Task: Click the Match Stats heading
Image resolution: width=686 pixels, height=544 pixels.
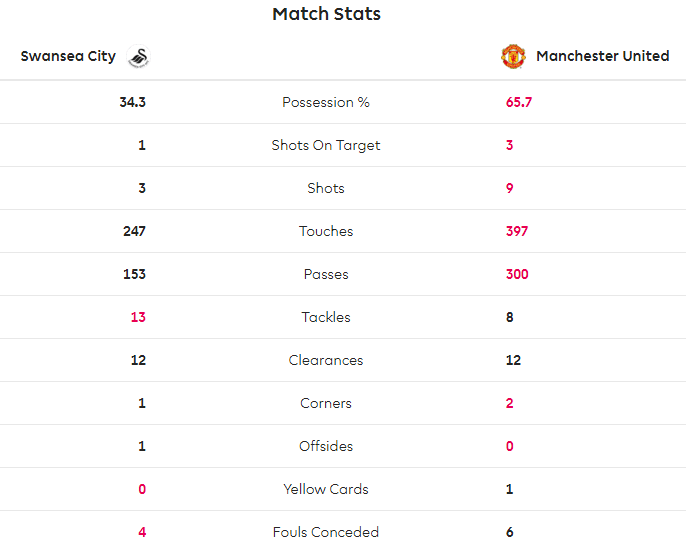Action: click(x=326, y=14)
